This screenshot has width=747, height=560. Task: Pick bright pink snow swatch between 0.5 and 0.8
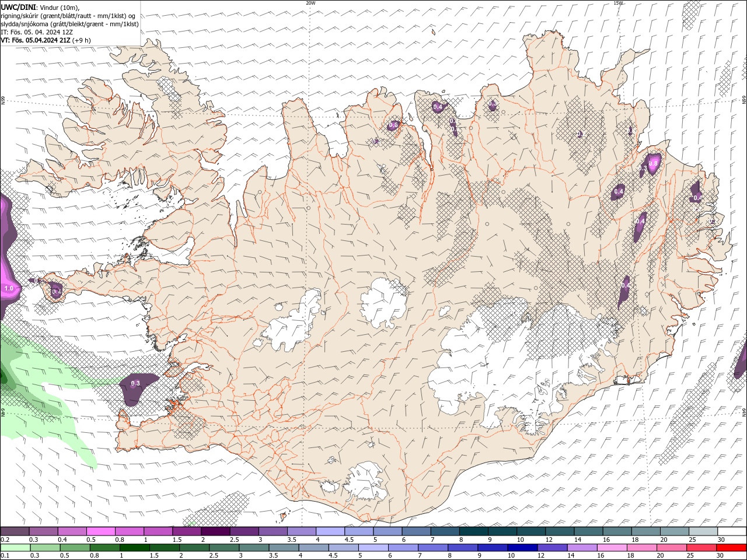(100, 531)
